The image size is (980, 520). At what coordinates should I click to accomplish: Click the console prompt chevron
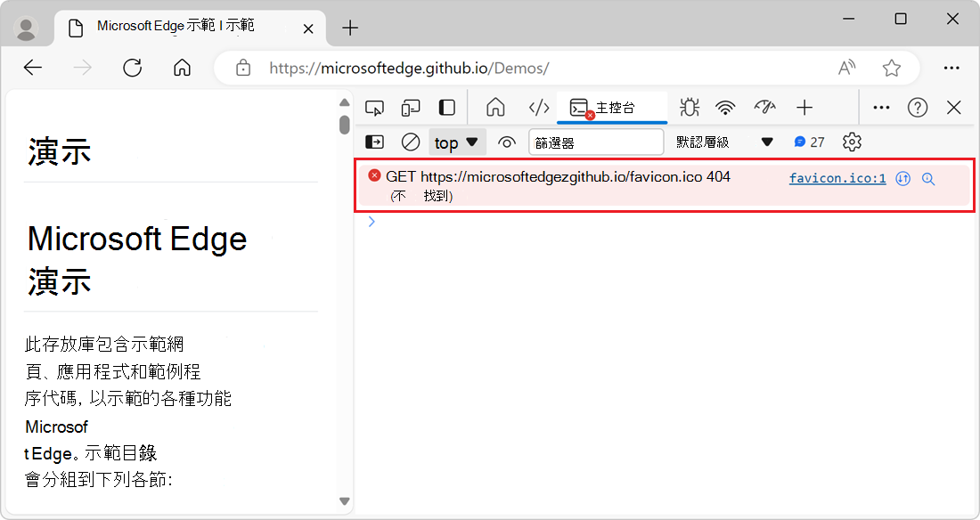(x=372, y=221)
